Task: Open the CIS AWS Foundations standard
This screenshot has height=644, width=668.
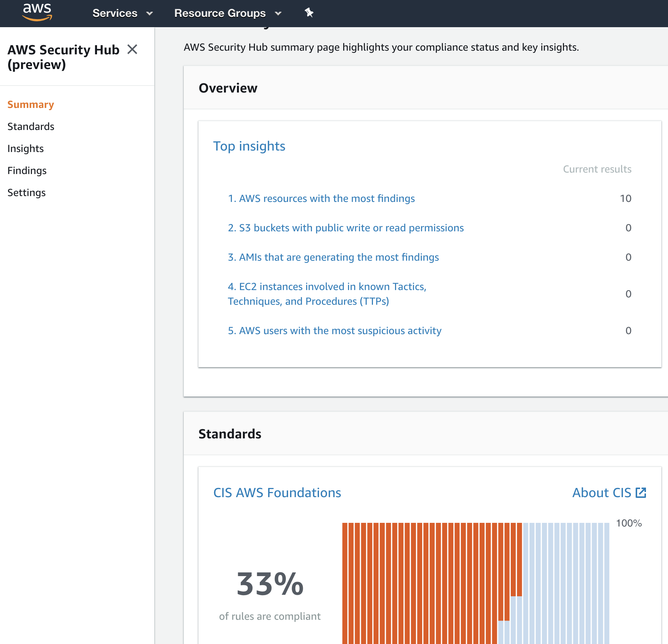Action: click(x=277, y=493)
